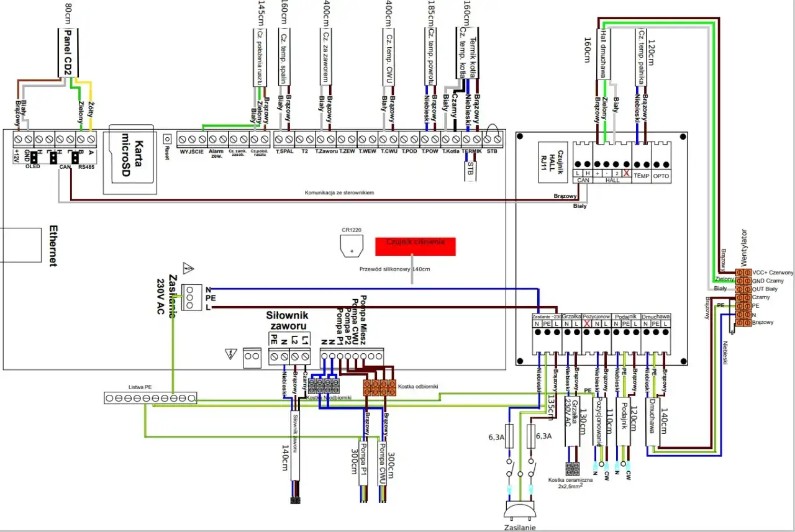795x532 pixels.
Task: Click the 130cm cable length label
Action: tap(582, 421)
